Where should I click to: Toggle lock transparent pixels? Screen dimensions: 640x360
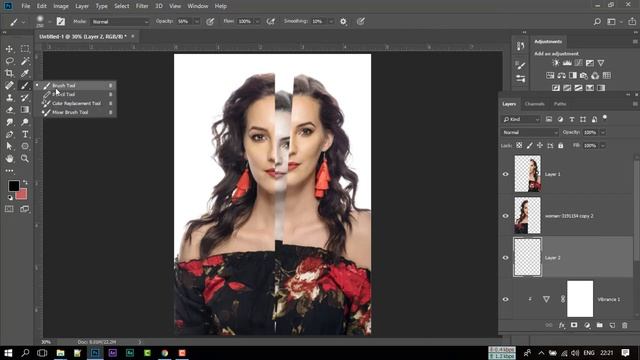[x=519, y=145]
